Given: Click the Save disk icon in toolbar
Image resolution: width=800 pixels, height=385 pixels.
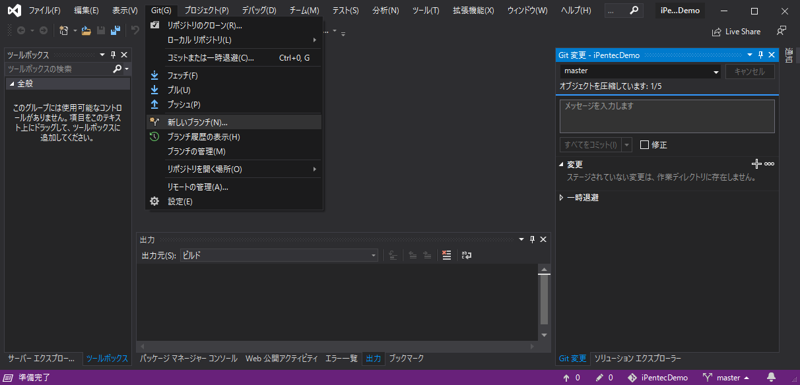Looking at the screenshot, I should (x=101, y=31).
